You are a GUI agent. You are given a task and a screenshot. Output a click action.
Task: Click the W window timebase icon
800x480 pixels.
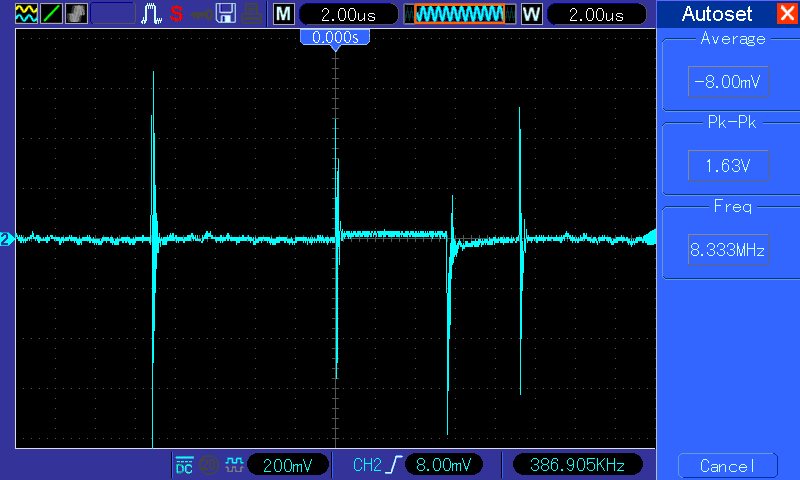[532, 14]
